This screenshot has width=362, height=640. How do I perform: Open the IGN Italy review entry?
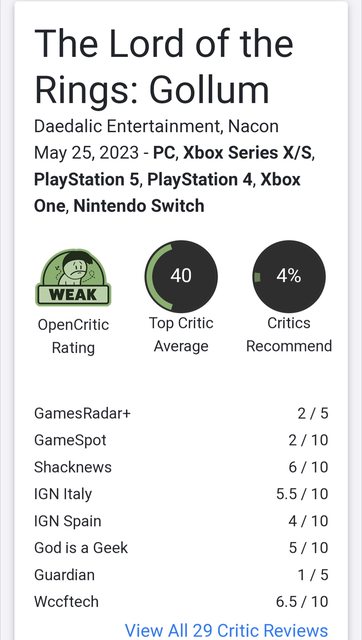(181, 494)
